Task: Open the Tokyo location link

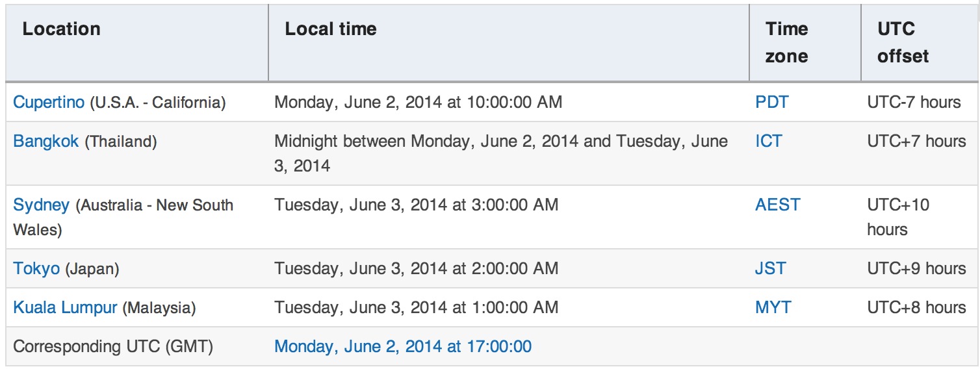Action: click(36, 268)
